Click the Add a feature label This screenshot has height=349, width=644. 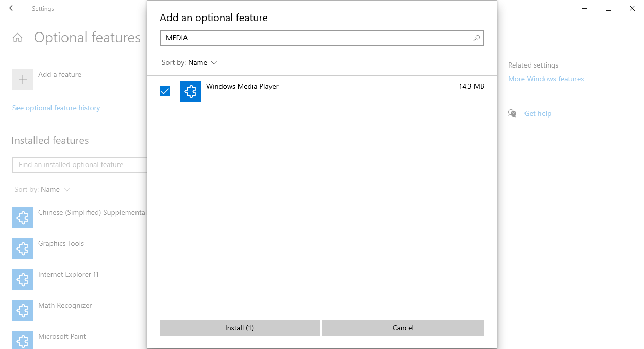click(x=60, y=75)
